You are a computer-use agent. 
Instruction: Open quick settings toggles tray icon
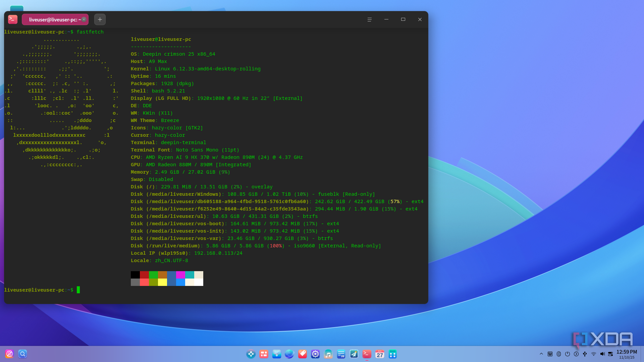tap(610, 354)
